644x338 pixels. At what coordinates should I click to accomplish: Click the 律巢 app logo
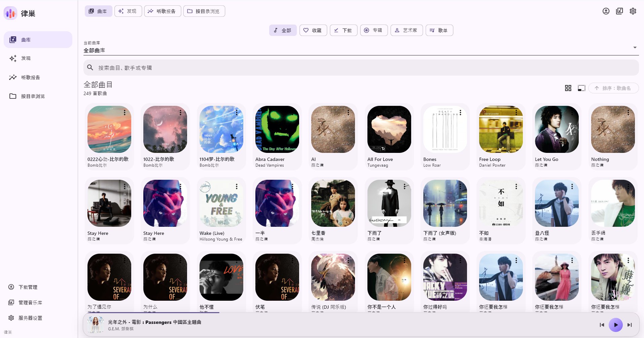pos(10,13)
